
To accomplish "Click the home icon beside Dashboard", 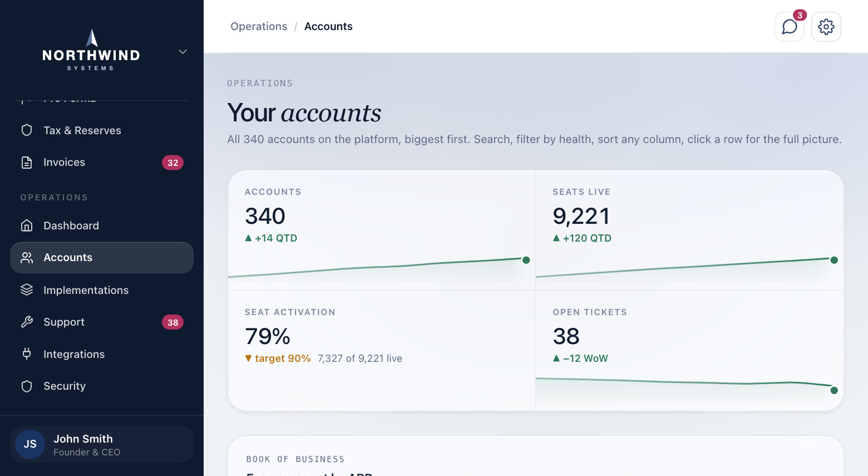I will click(x=27, y=225).
